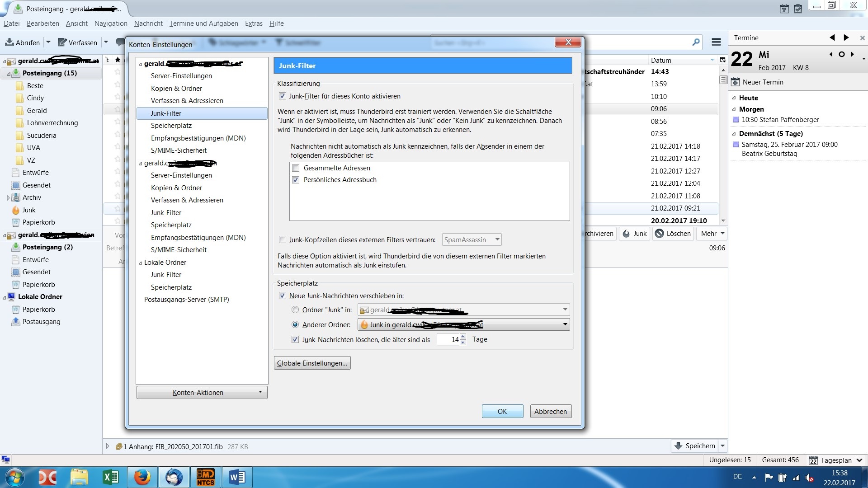Open the Extras menu

click(x=253, y=23)
